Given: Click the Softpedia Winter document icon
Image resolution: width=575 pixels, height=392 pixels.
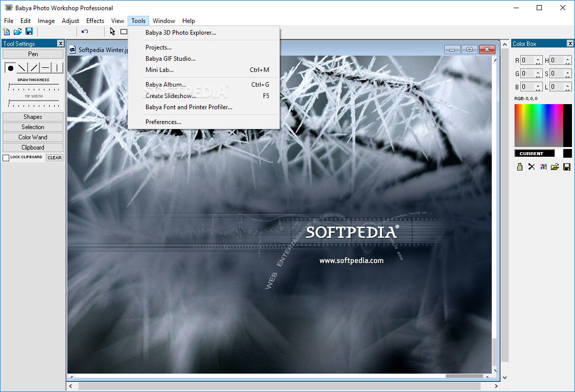Looking at the screenshot, I should pos(73,50).
